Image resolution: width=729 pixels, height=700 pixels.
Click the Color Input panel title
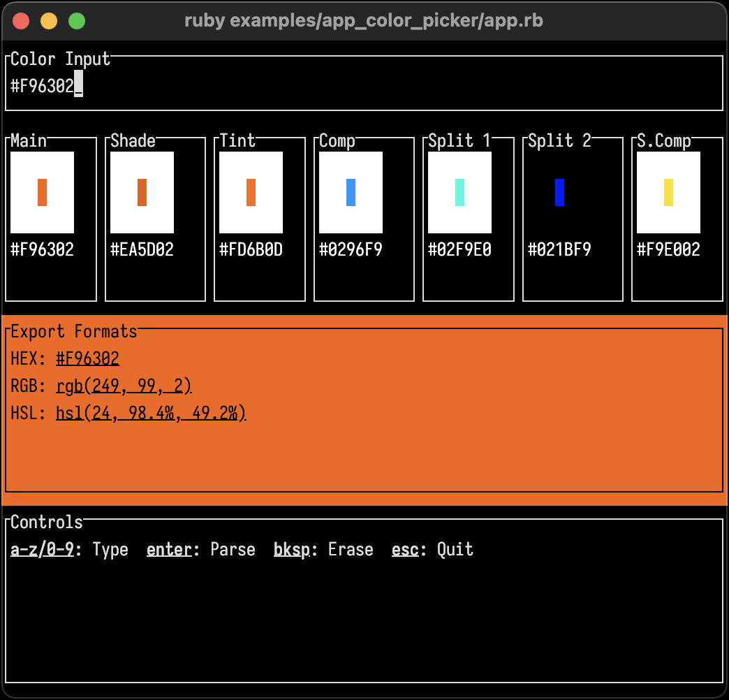coord(61,59)
